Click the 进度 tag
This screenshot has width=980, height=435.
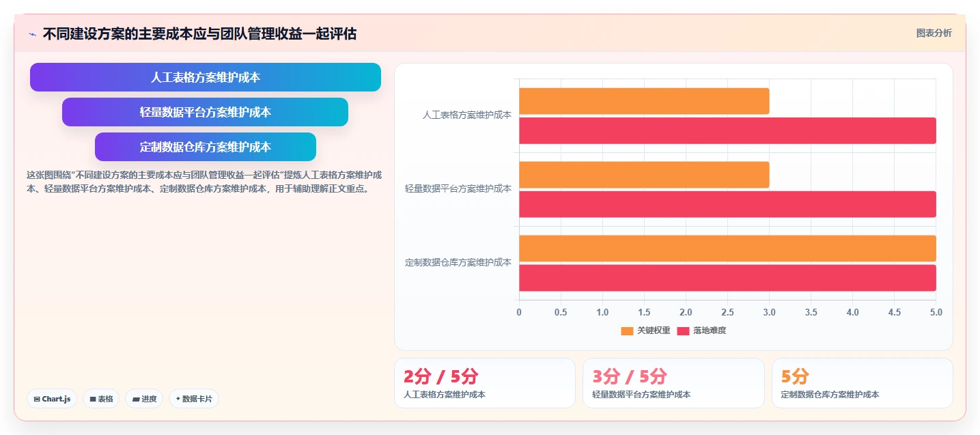144,399
